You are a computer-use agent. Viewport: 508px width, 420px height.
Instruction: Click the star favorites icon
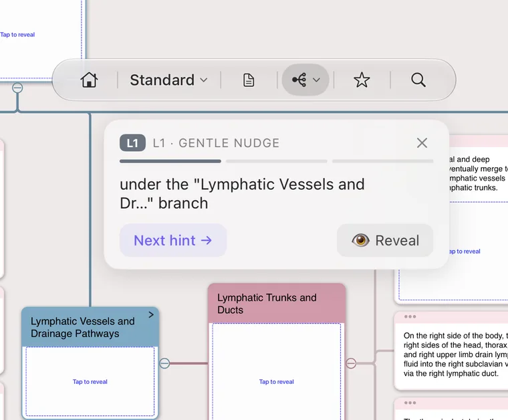point(362,80)
